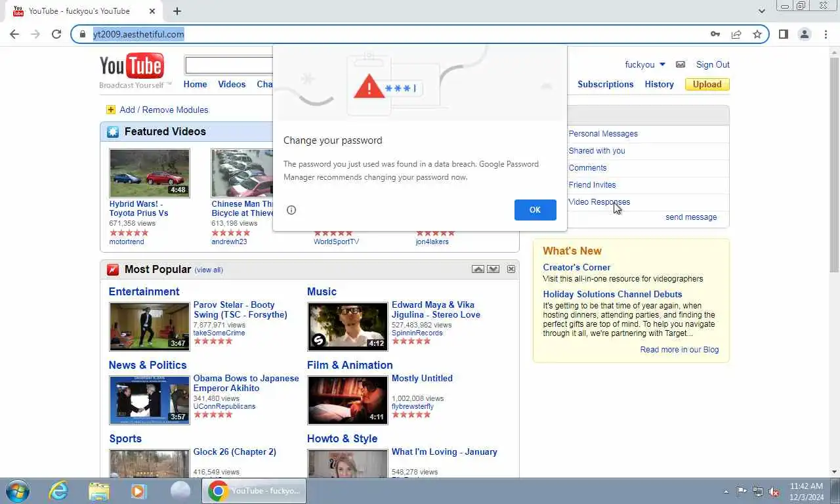Open Video Responses link
The height and width of the screenshot is (504, 840).
click(x=598, y=201)
